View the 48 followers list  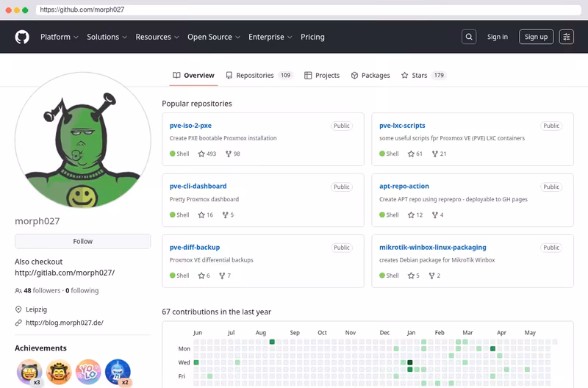coord(42,290)
